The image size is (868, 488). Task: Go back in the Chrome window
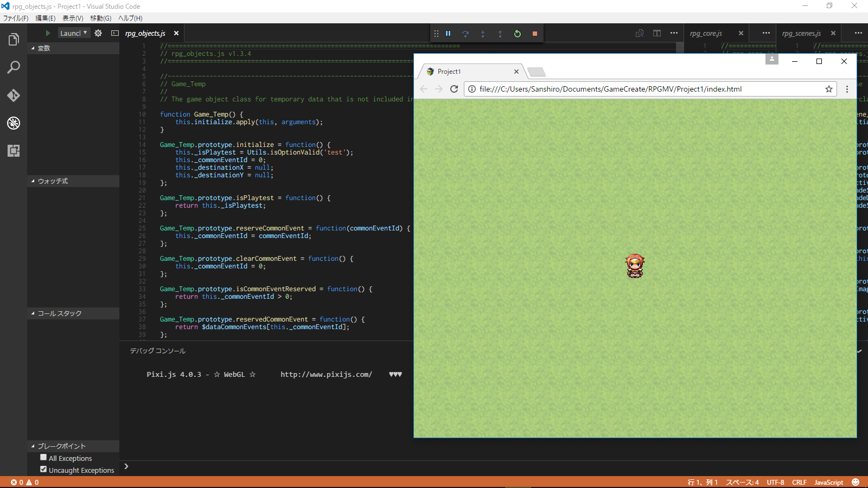pyautogui.click(x=424, y=89)
